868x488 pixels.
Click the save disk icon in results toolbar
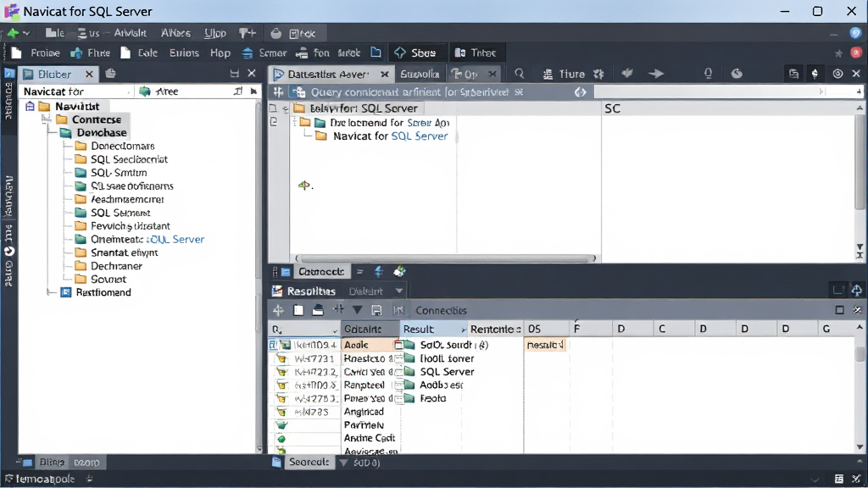(376, 310)
